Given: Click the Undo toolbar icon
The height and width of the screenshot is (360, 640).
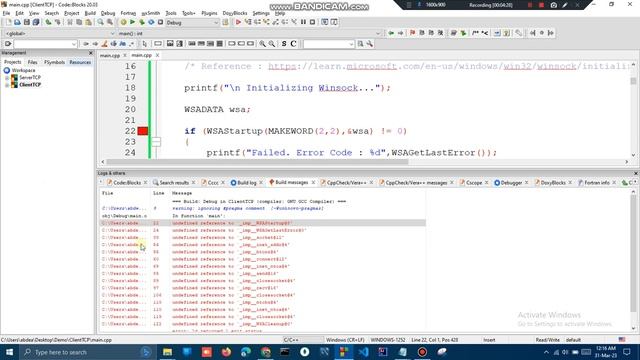Looking at the screenshot, I should [x=48, y=22].
